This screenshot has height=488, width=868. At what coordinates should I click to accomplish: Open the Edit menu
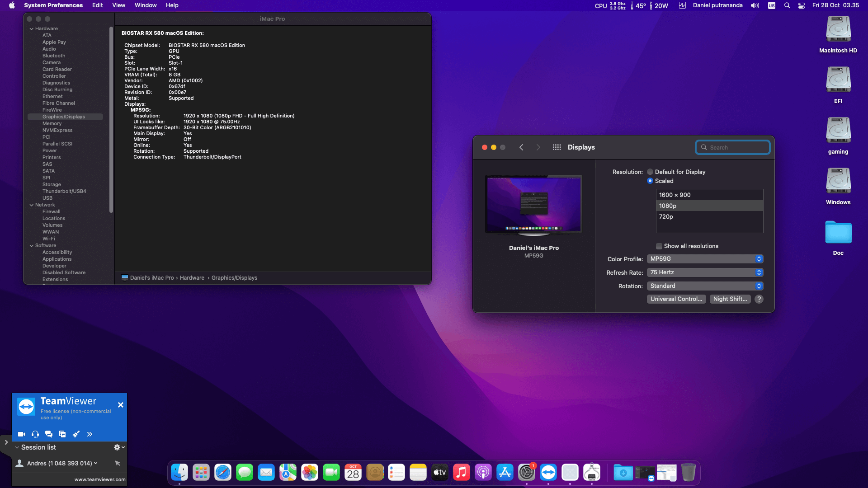coord(97,5)
